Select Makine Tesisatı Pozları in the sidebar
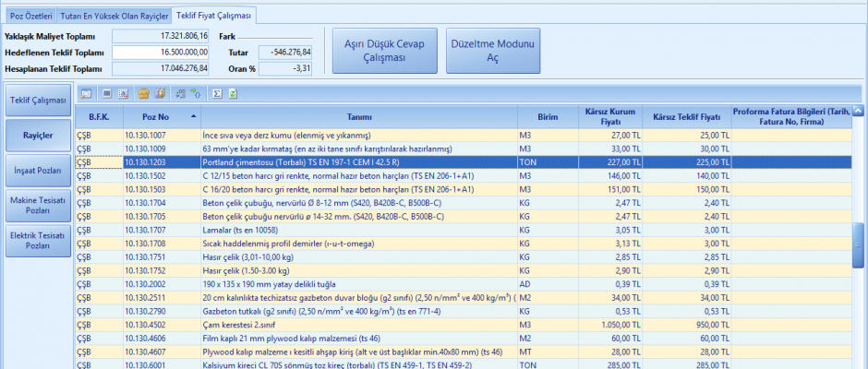 [38, 205]
